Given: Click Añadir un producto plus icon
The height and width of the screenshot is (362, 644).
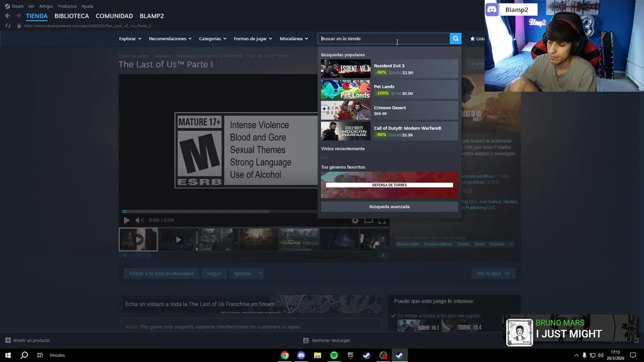Looking at the screenshot, I should pyautogui.click(x=8, y=340).
